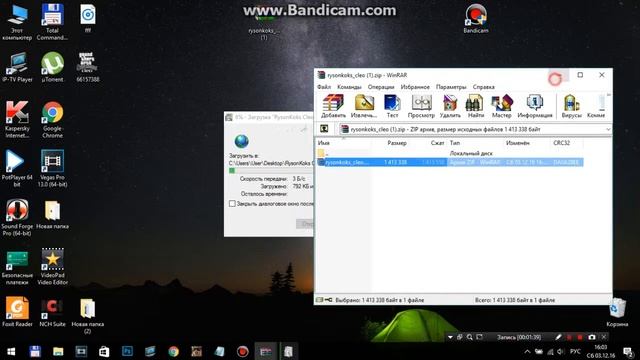Select the Google Chrome desktop icon

coord(52,119)
